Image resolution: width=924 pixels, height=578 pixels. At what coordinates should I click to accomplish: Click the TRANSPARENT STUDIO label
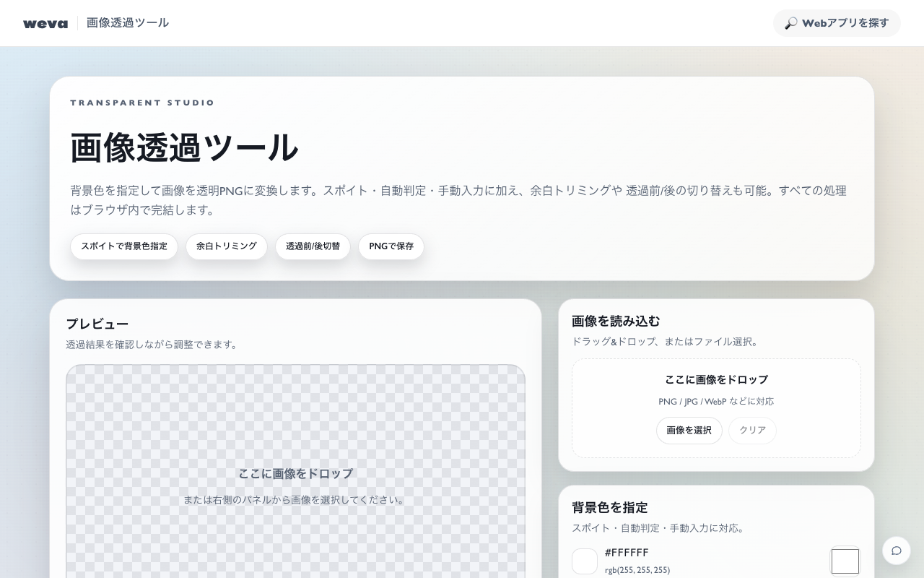point(142,103)
